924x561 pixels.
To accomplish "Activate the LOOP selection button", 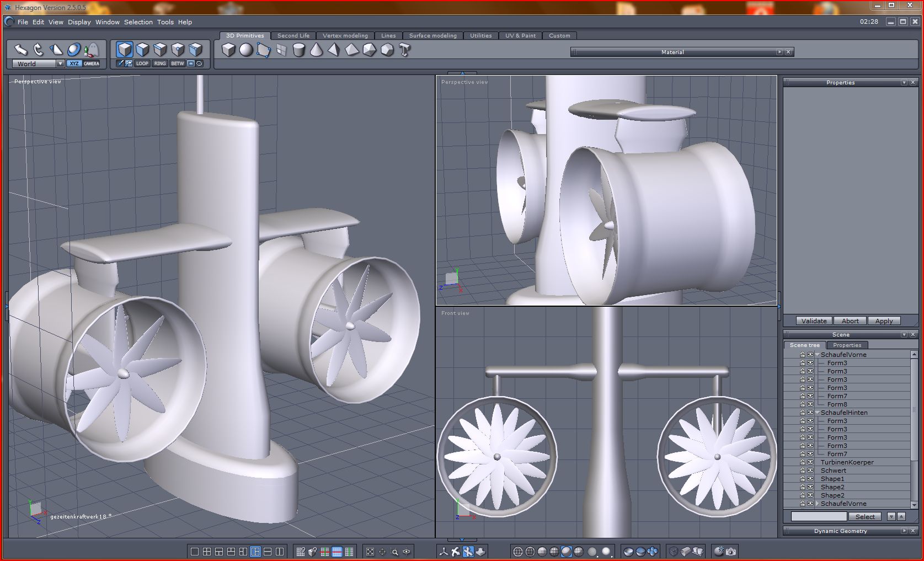I will tap(142, 63).
